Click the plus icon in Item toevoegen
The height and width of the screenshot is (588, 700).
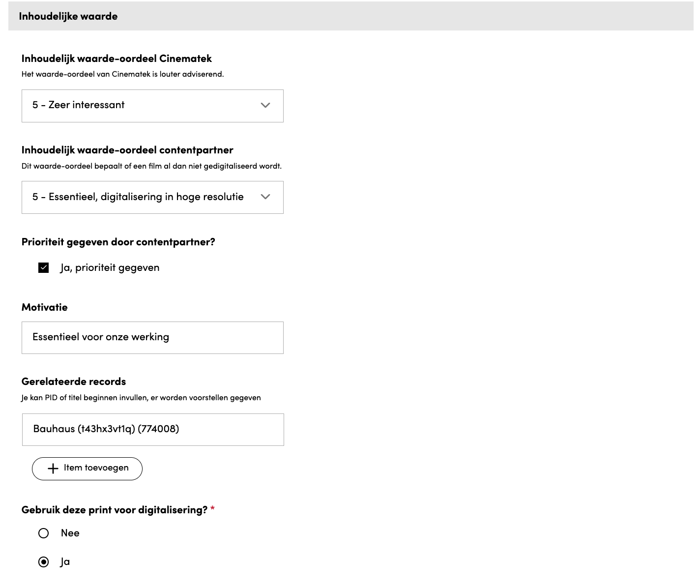[x=53, y=469]
